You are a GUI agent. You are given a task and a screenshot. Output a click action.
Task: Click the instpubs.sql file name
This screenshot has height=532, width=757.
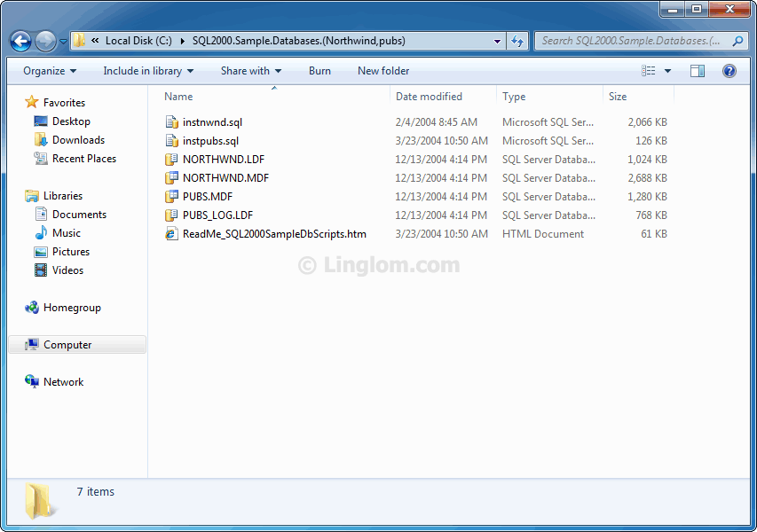tap(210, 141)
